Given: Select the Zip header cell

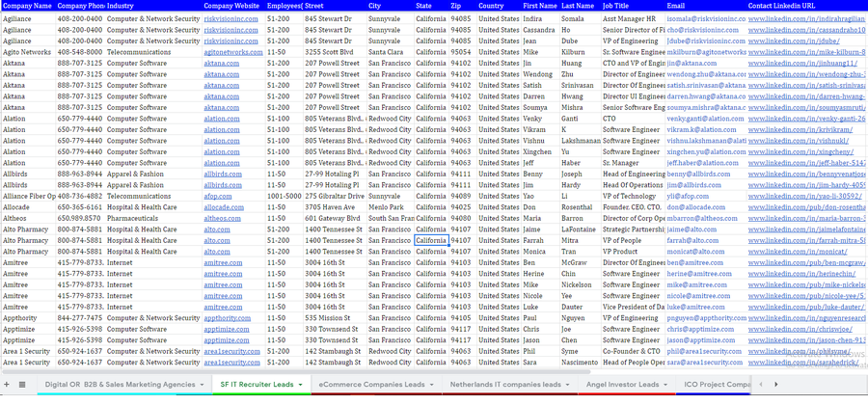Looking at the screenshot, I should click(462, 6).
